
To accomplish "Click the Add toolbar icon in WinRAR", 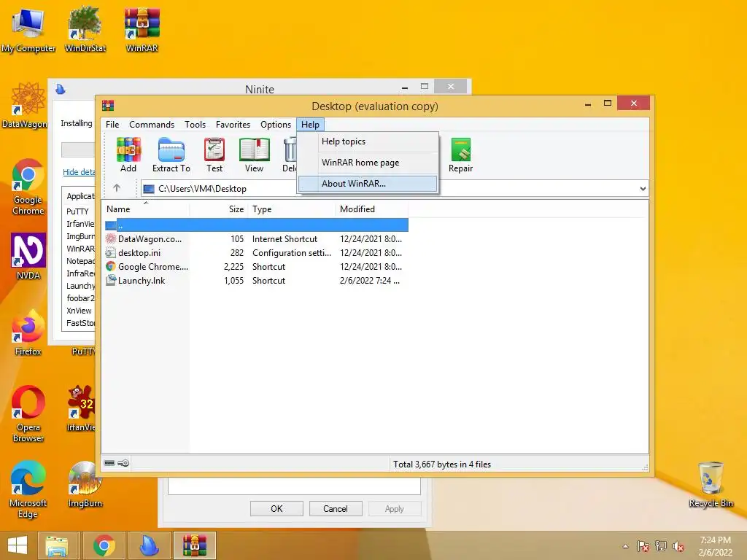I will 128,155.
